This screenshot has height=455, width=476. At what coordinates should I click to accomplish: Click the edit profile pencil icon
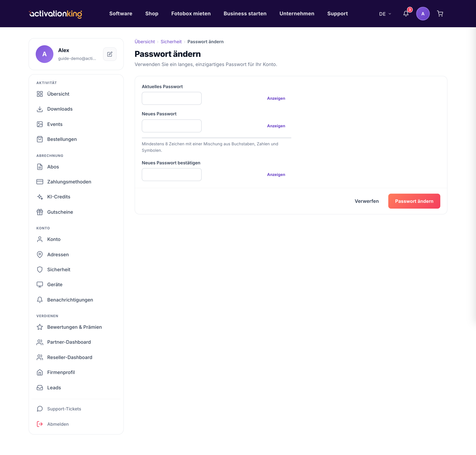110,54
